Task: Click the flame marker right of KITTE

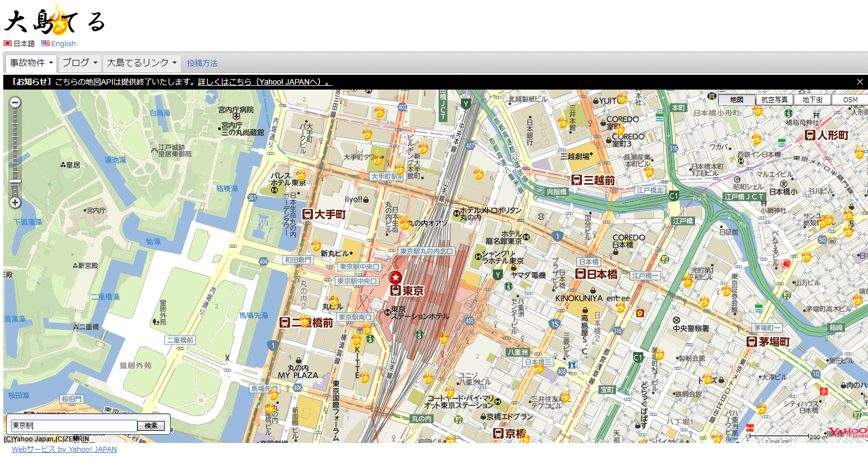Action: coord(365,377)
